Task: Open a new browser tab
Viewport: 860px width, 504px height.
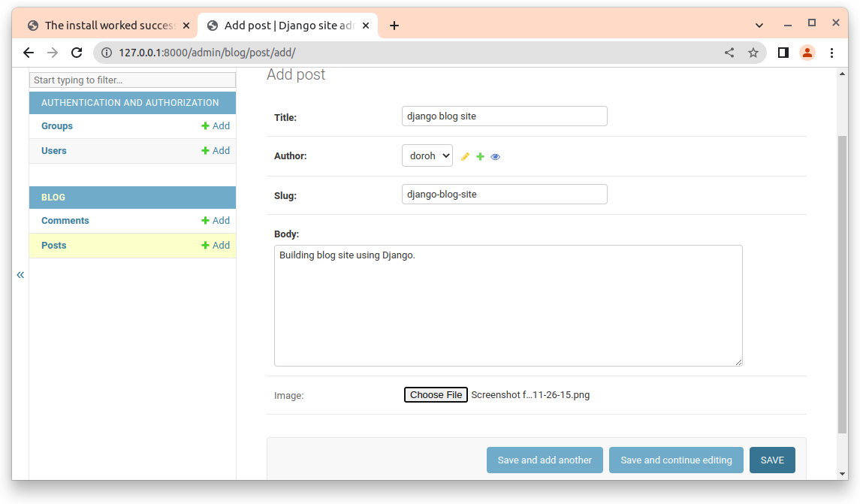Action: click(394, 26)
